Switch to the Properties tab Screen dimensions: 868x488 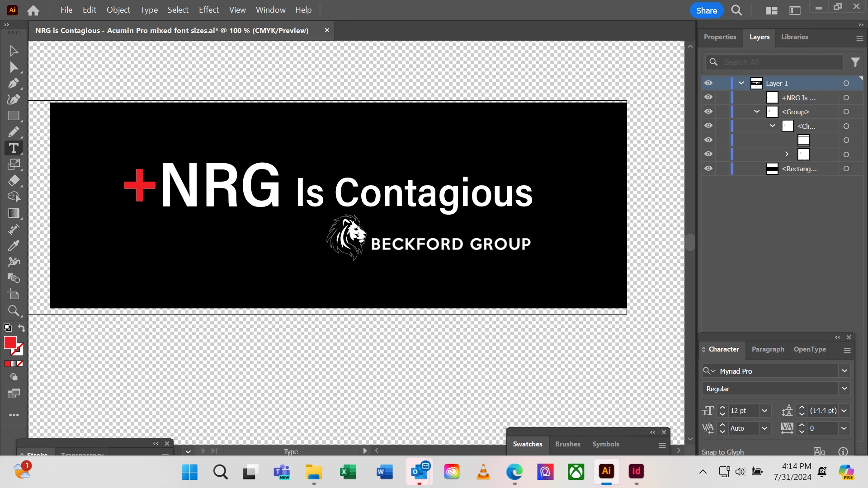point(720,37)
